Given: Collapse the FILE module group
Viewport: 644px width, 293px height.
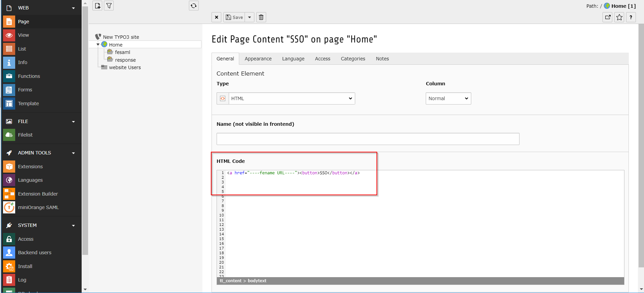Looking at the screenshot, I should point(73,122).
